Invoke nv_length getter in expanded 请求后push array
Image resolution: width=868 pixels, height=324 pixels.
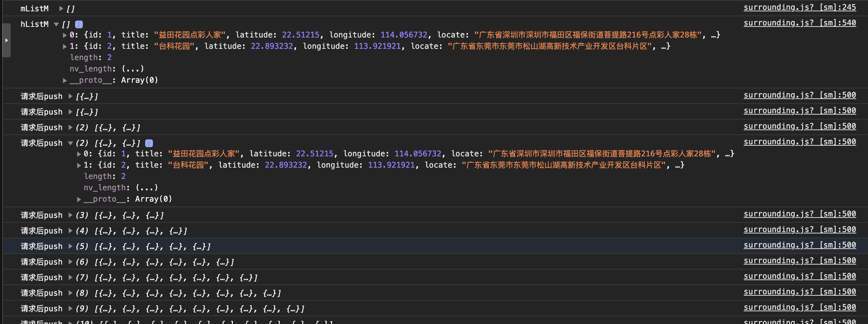coord(147,187)
